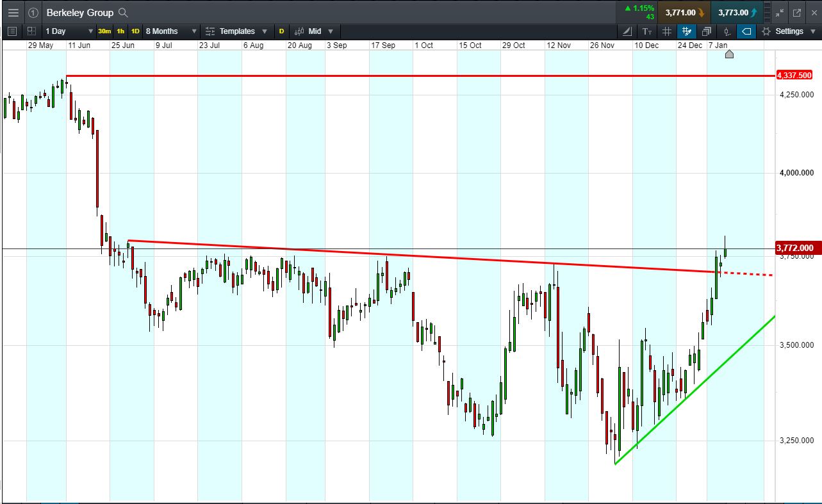Click the 3,250.000 price axis label
Viewport: 822px width, 504px height.
click(796, 440)
